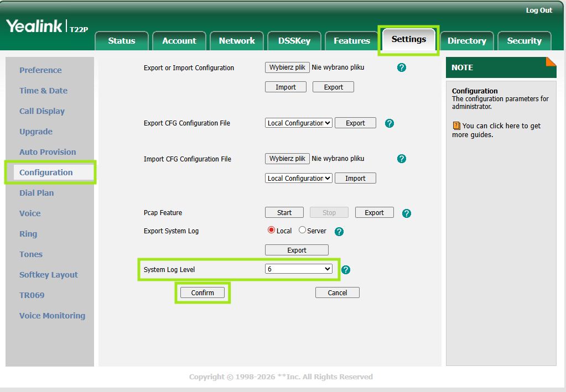Click the Yealink logo

34,26
